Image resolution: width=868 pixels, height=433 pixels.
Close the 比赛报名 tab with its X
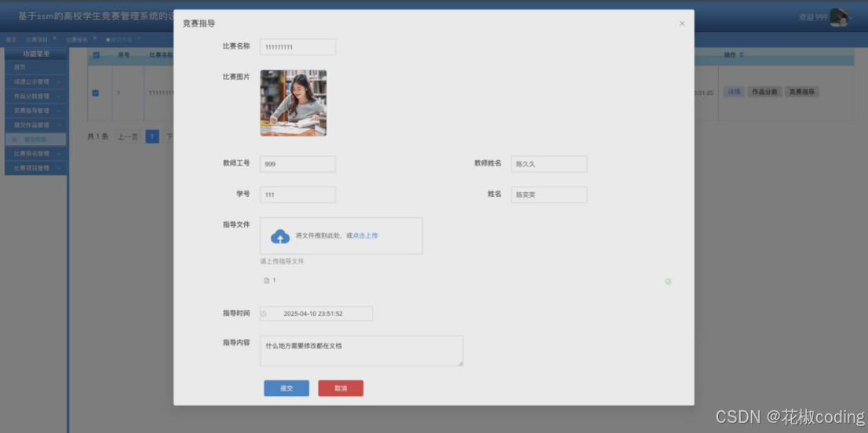pyautogui.click(x=95, y=38)
